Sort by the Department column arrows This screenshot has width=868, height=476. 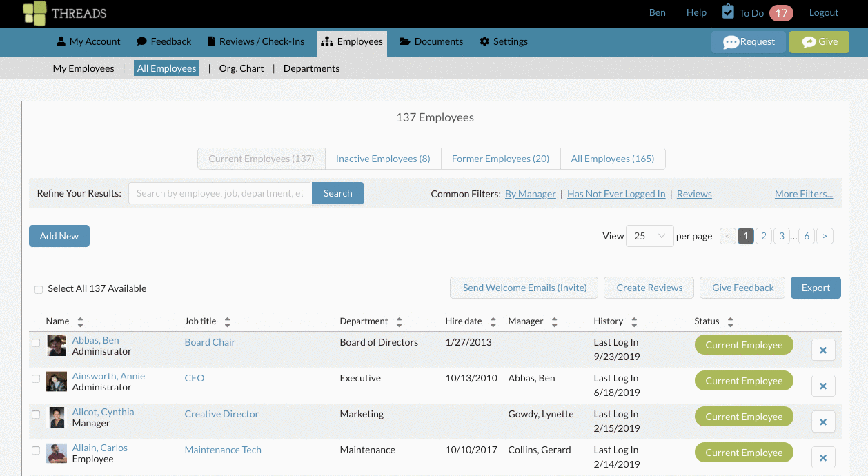pos(399,321)
